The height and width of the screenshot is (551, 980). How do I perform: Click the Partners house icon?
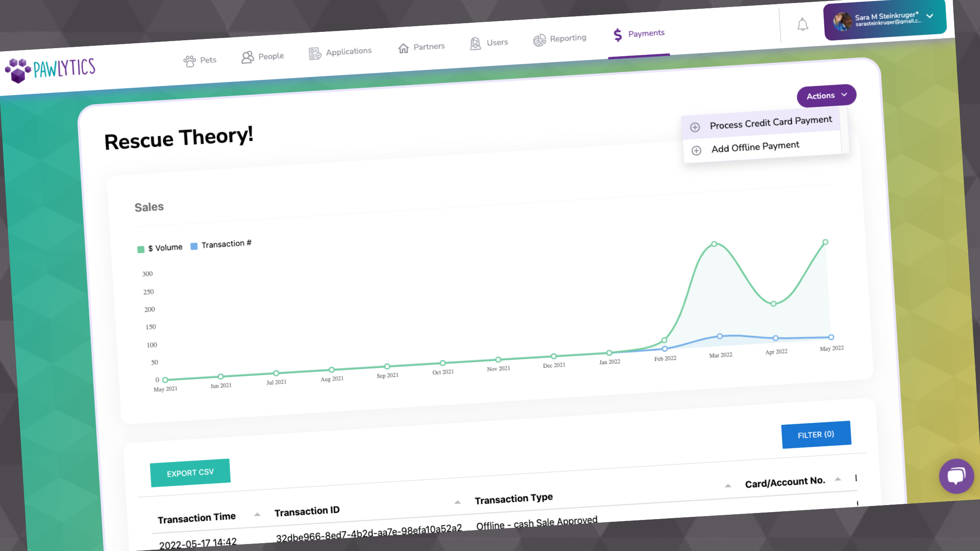coord(403,48)
